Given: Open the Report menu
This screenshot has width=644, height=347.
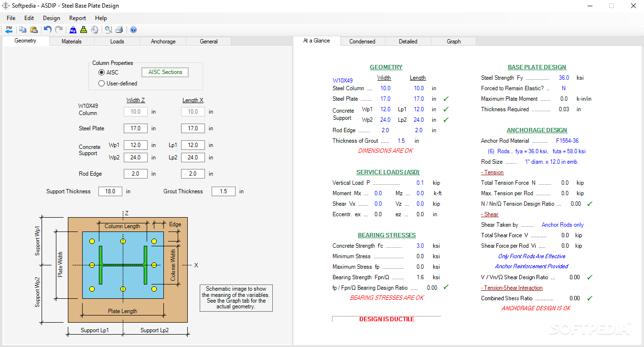Looking at the screenshot, I should [77, 18].
